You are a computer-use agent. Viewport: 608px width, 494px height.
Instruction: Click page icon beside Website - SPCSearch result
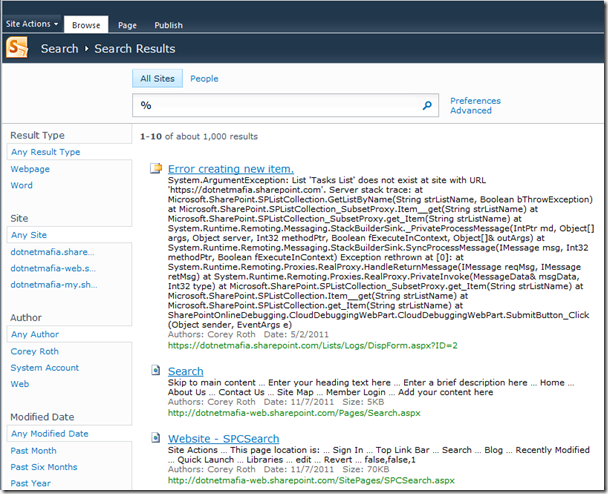(x=155, y=438)
